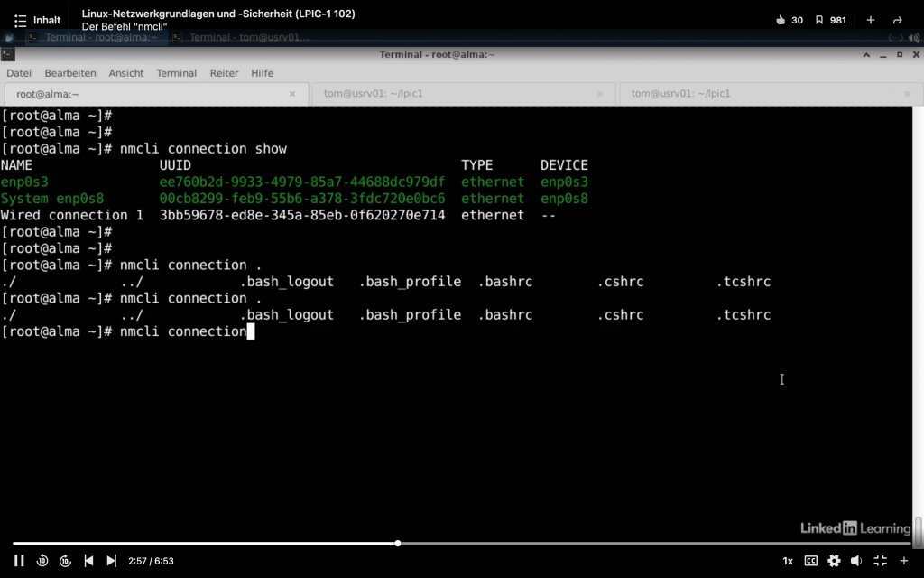Open the Reiter menu
Viewport: 924px width, 578px height.
pos(224,73)
